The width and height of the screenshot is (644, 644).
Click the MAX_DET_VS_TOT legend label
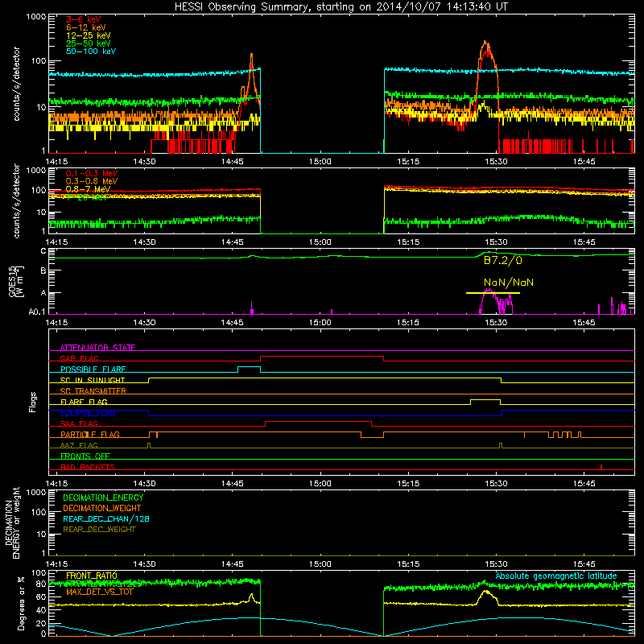click(100, 592)
